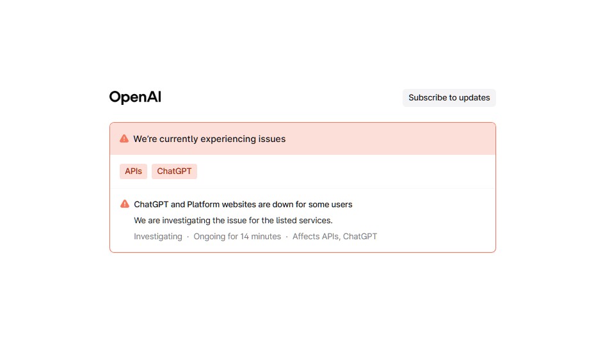Viewport: 603px width, 364px height.
Task: Click the OpenAI logo
Action: click(135, 97)
